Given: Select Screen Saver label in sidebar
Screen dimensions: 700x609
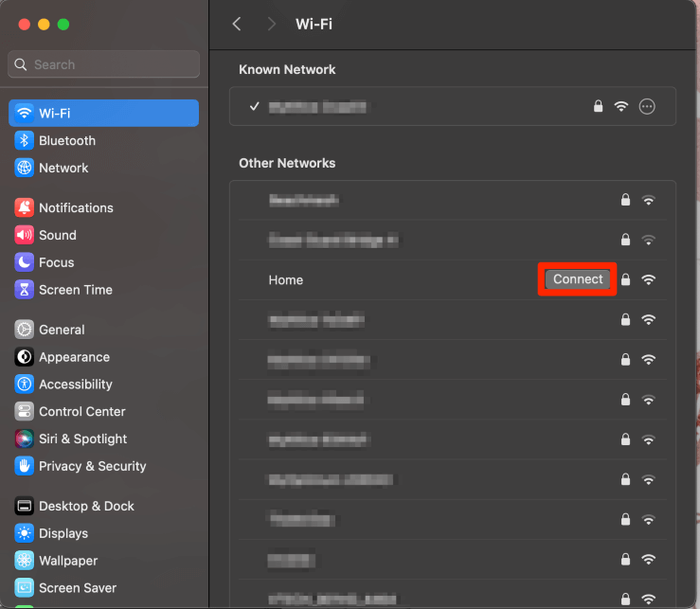Looking at the screenshot, I should tap(78, 588).
